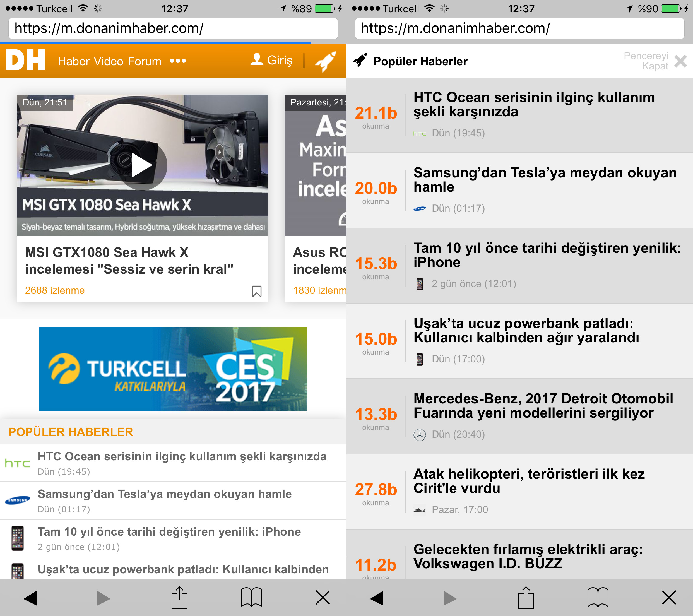Tap helicopter icon beside Pazar, 17:00
693x616 pixels.
420,510
